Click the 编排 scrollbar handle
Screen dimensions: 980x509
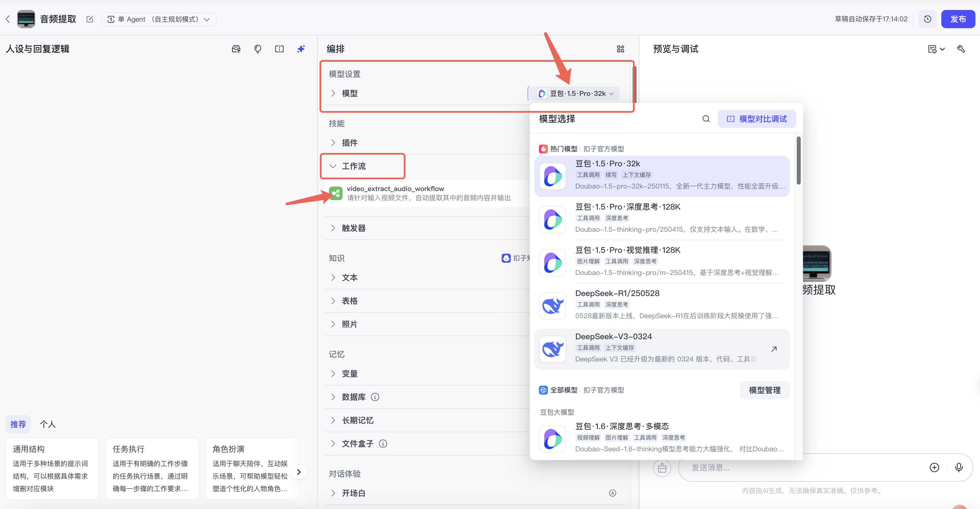point(635,84)
